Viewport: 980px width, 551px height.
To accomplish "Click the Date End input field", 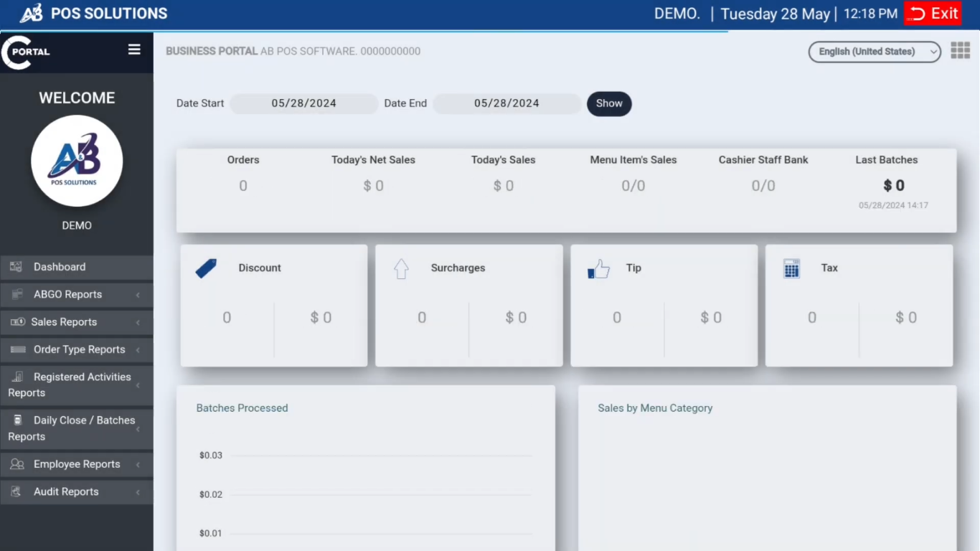I will point(507,103).
